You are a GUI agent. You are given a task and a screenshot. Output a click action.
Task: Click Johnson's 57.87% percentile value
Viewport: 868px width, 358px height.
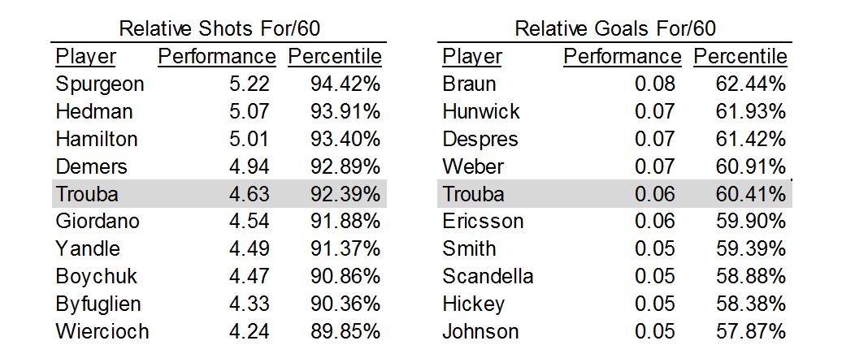coord(751,331)
